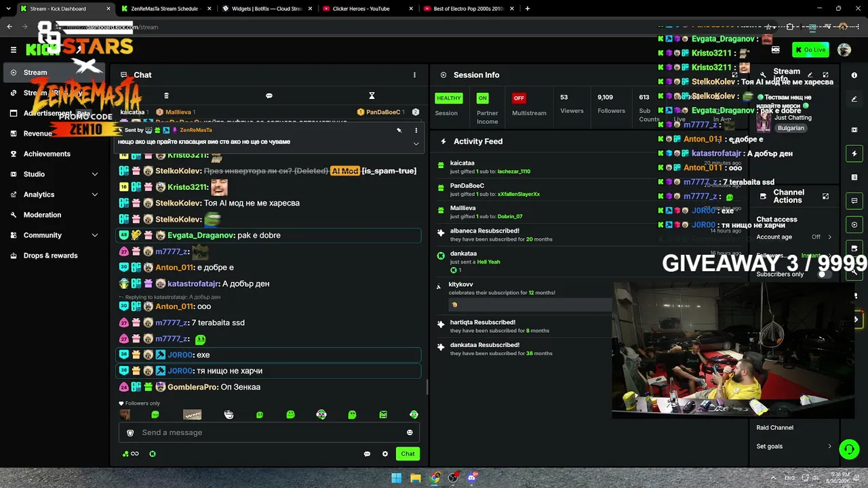
Task: Open Revenue in the sidebar
Action: [x=38, y=134]
